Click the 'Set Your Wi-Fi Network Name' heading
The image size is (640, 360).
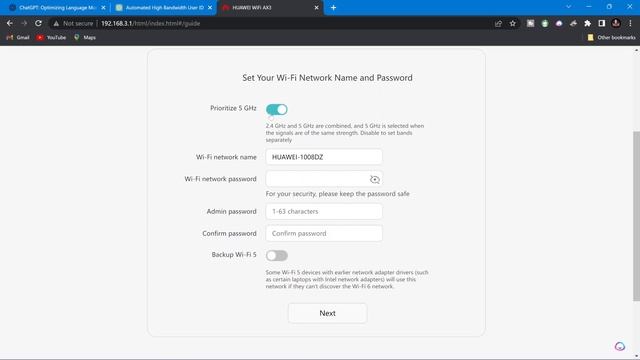click(327, 78)
